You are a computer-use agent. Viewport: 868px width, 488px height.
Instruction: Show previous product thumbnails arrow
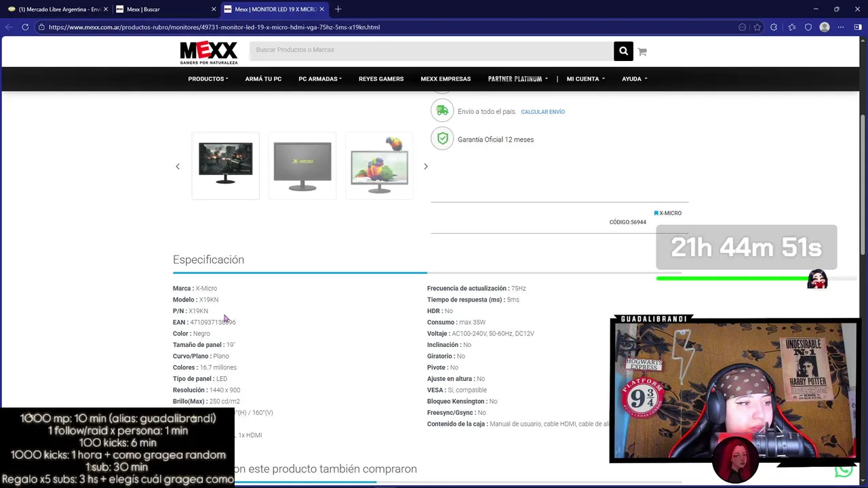[x=178, y=166]
